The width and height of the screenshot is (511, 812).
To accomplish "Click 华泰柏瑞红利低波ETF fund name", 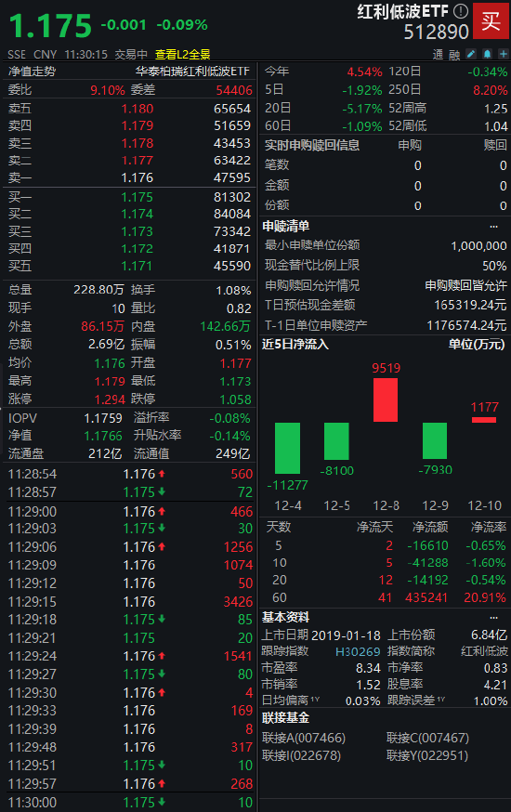I will (192, 72).
